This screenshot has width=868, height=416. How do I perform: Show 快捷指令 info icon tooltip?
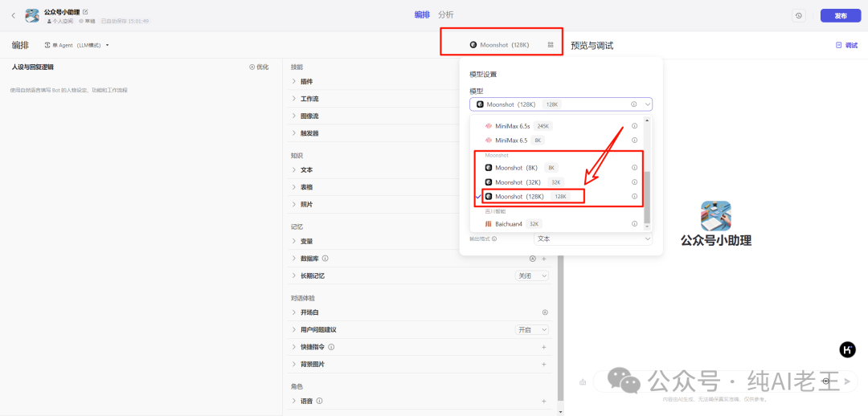click(331, 347)
